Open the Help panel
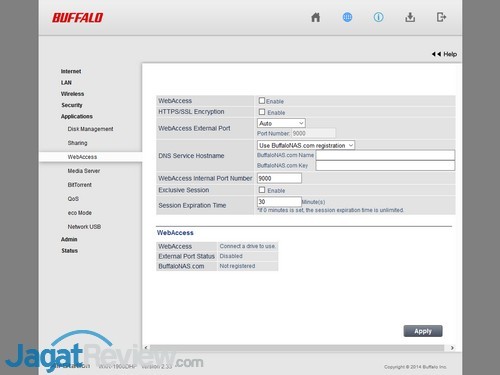Screen dimensions: 500x375 (x=444, y=54)
